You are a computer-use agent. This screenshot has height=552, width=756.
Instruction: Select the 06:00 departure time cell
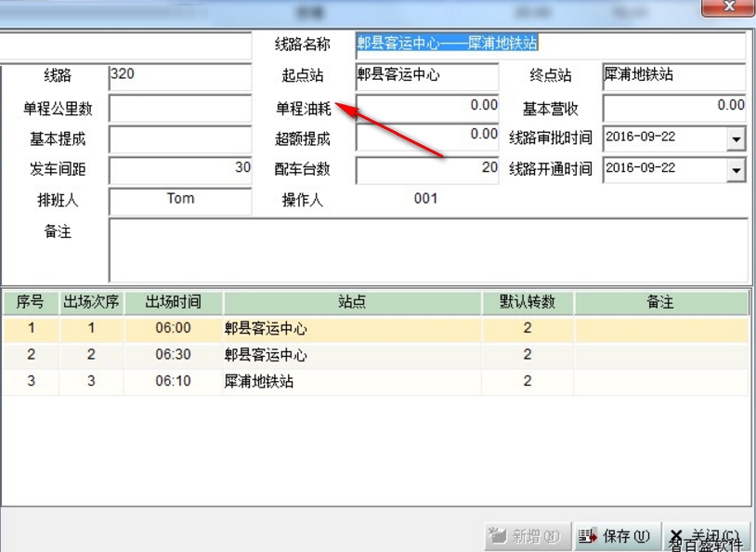pyautogui.click(x=173, y=328)
